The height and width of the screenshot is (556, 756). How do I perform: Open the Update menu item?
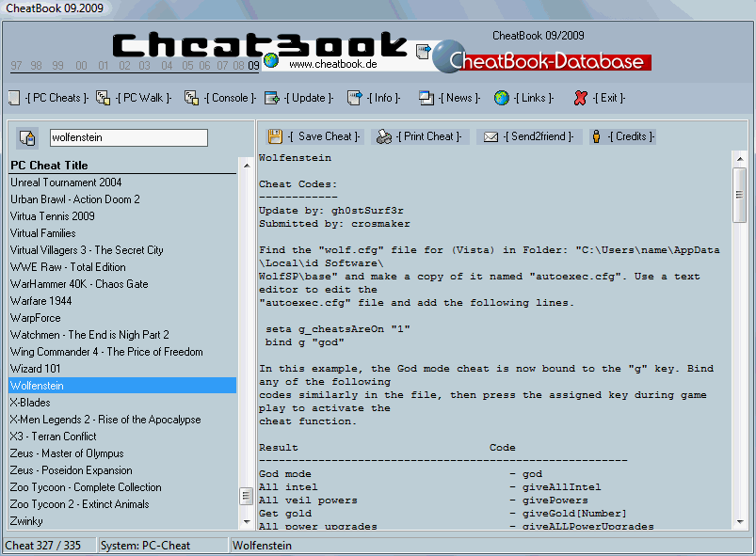(309, 98)
